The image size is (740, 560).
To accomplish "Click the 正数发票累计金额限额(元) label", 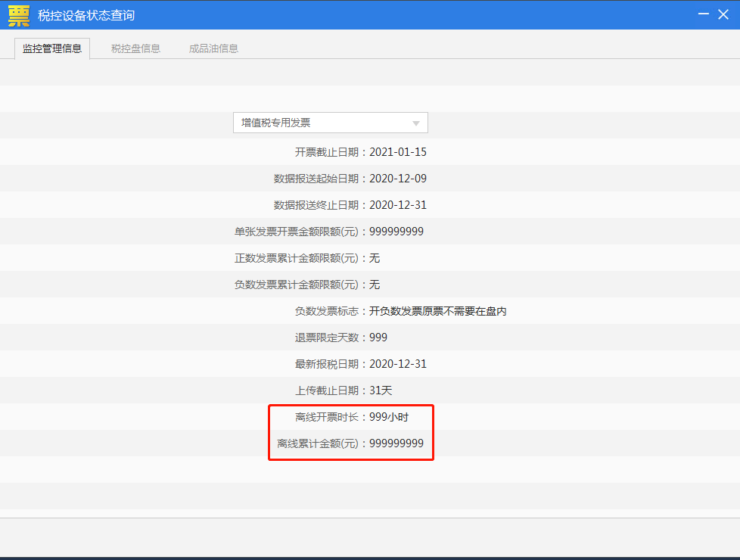I will [297, 258].
